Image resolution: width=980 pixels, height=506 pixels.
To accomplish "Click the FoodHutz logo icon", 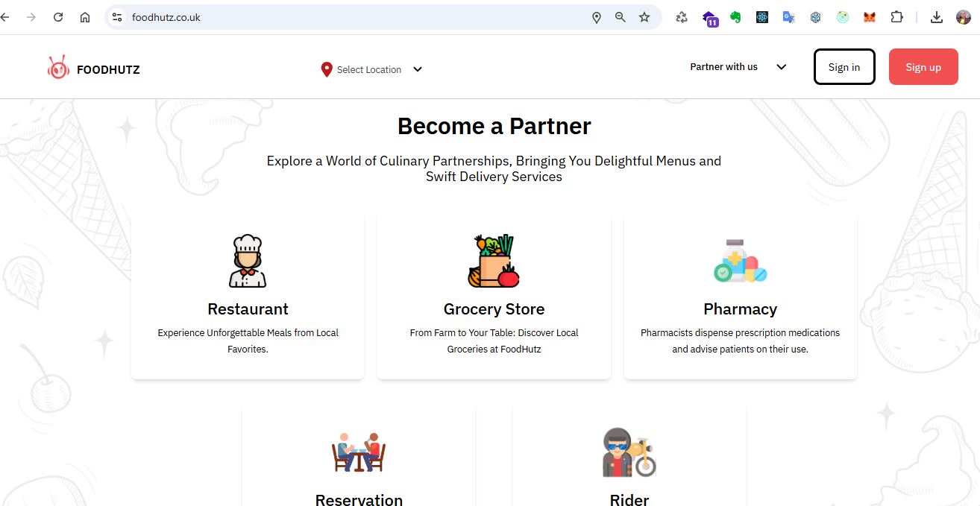I will point(58,69).
